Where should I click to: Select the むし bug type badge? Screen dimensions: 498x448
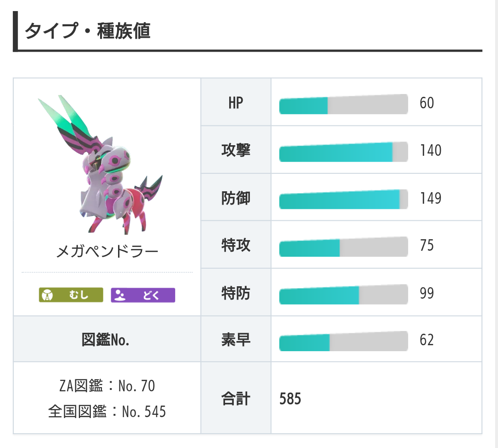coord(71,295)
